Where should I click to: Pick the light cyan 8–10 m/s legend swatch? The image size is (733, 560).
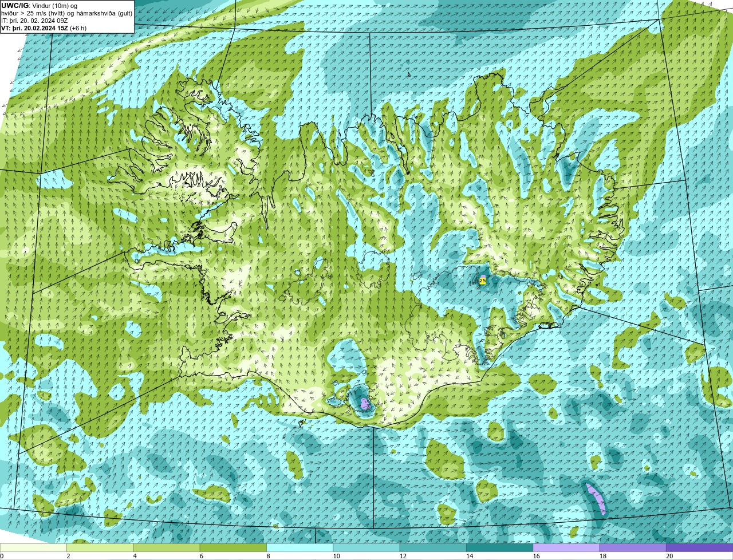click(x=299, y=547)
